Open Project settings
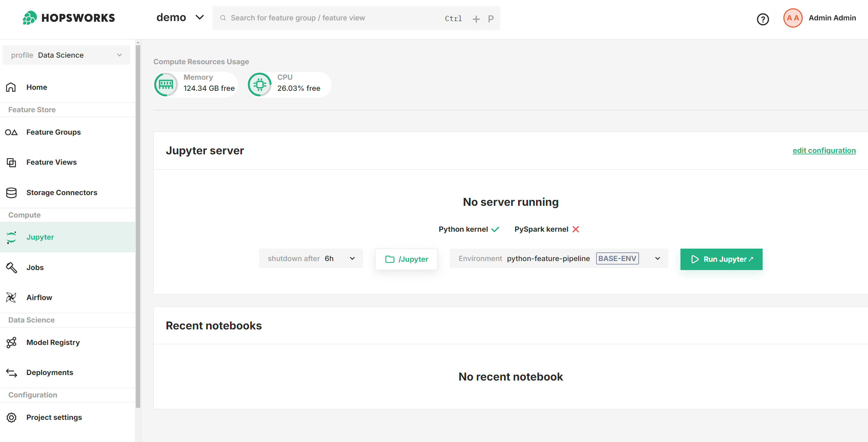This screenshot has height=442, width=868. [x=54, y=417]
